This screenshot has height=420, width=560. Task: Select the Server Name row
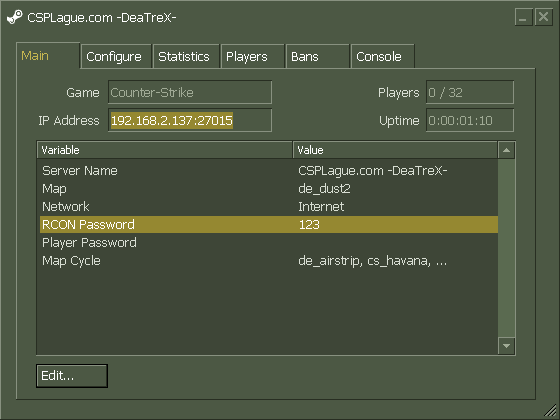[x=269, y=171]
